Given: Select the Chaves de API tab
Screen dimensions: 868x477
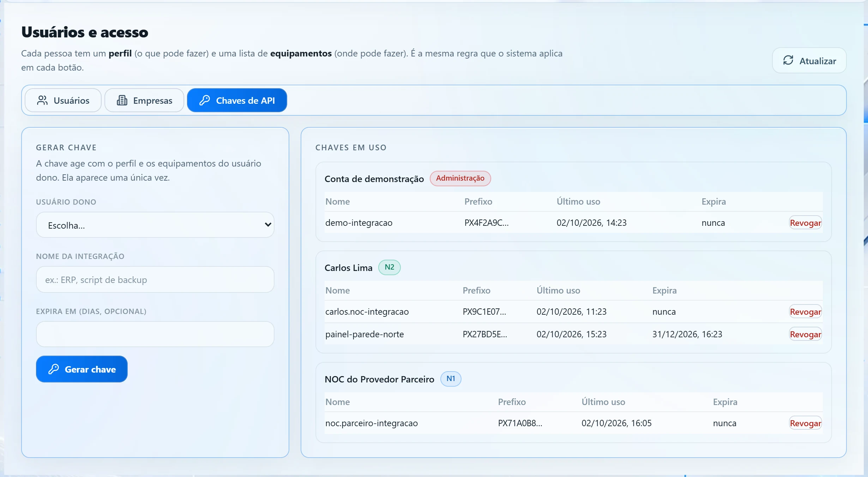Looking at the screenshot, I should click(x=237, y=101).
